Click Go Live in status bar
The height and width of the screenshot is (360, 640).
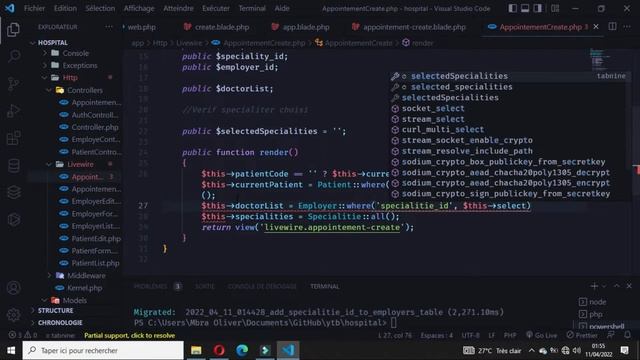tap(541, 335)
